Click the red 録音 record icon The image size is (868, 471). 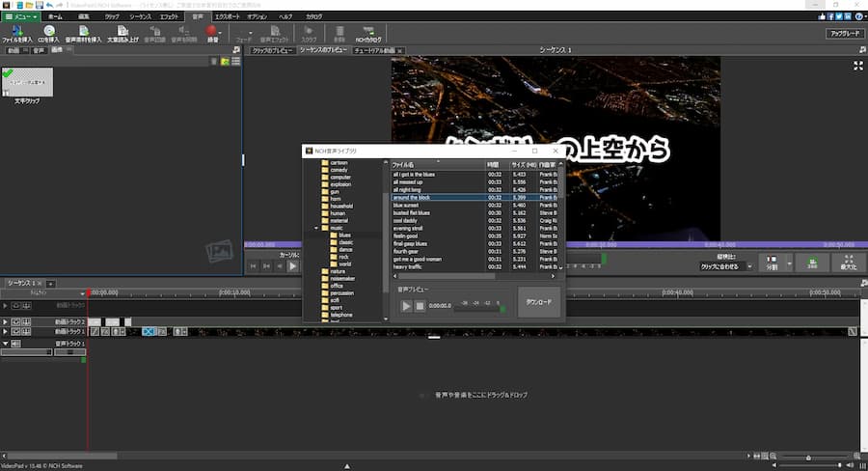(x=211, y=31)
